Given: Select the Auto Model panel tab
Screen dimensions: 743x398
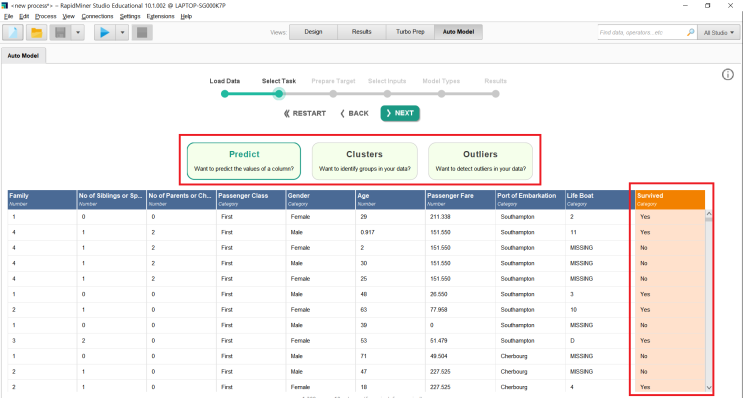Looking at the screenshot, I should click(x=23, y=55).
